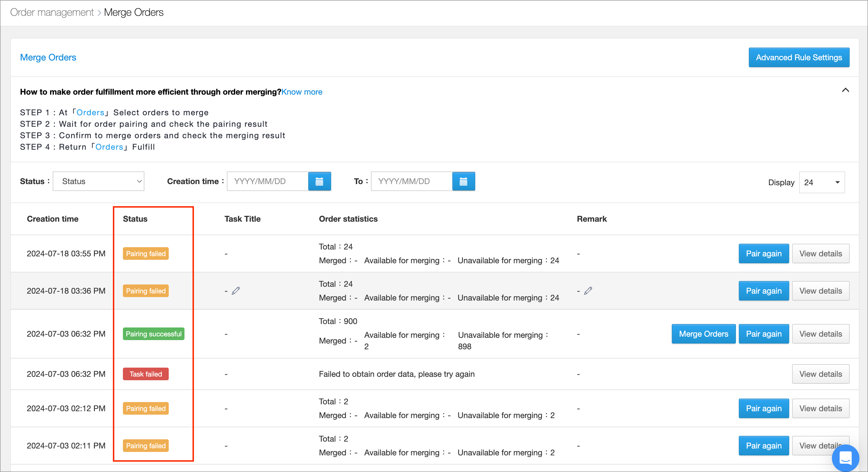The height and width of the screenshot is (472, 868).
Task: Pair again for 2024-07-03 02:11 PM task
Action: pos(763,445)
